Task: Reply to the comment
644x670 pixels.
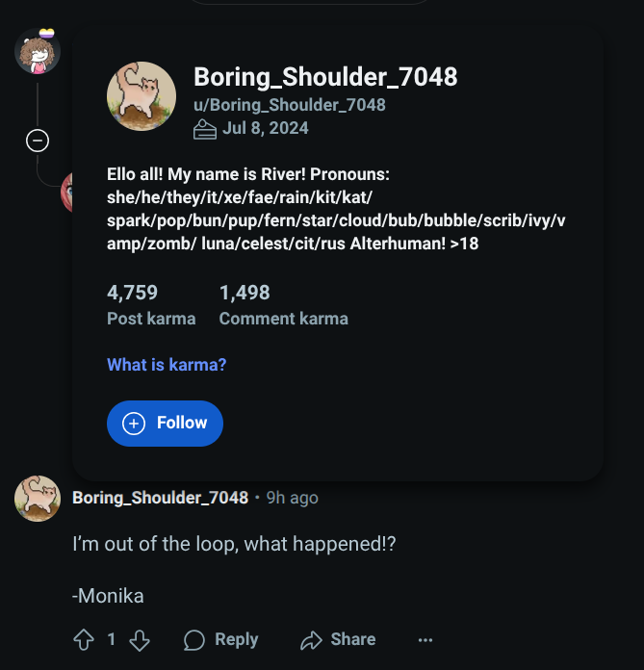Action: (x=220, y=639)
